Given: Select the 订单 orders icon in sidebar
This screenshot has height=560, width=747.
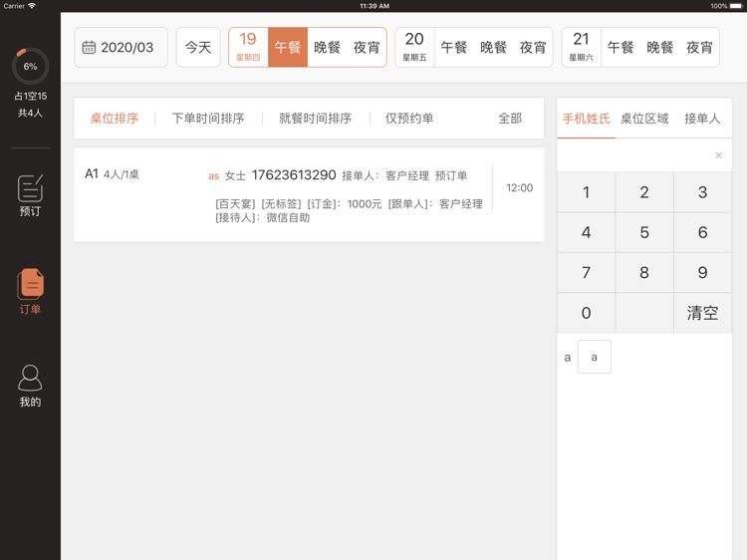Looking at the screenshot, I should click(x=30, y=291).
